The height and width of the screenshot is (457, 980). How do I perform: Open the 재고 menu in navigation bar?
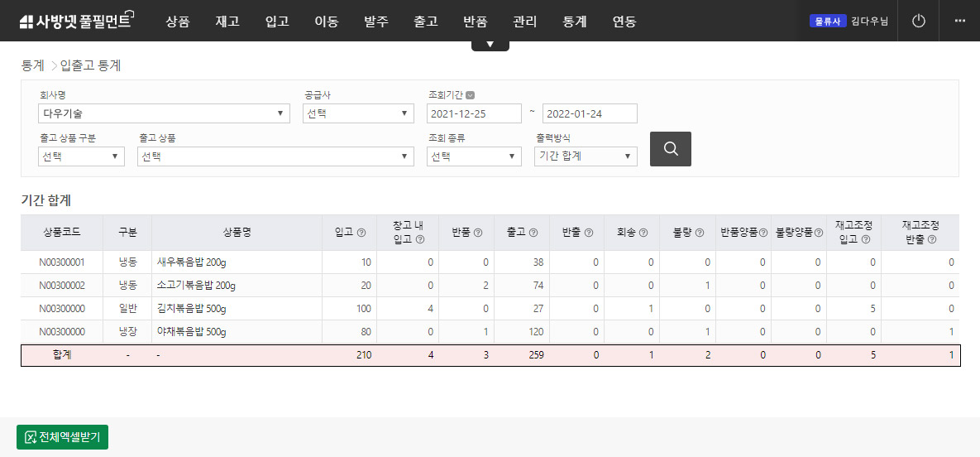point(227,22)
